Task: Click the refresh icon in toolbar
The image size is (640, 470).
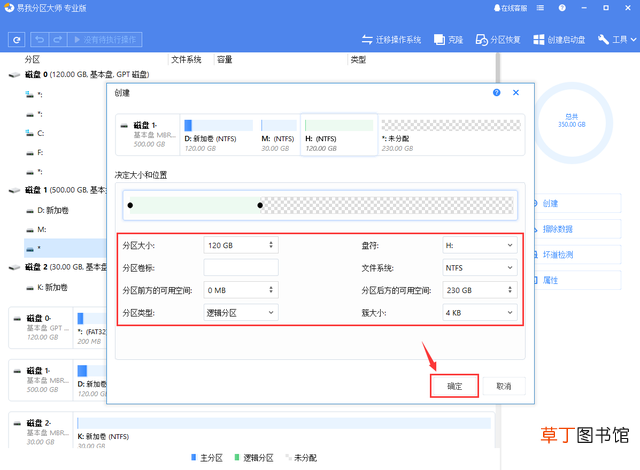Action: 17,40
